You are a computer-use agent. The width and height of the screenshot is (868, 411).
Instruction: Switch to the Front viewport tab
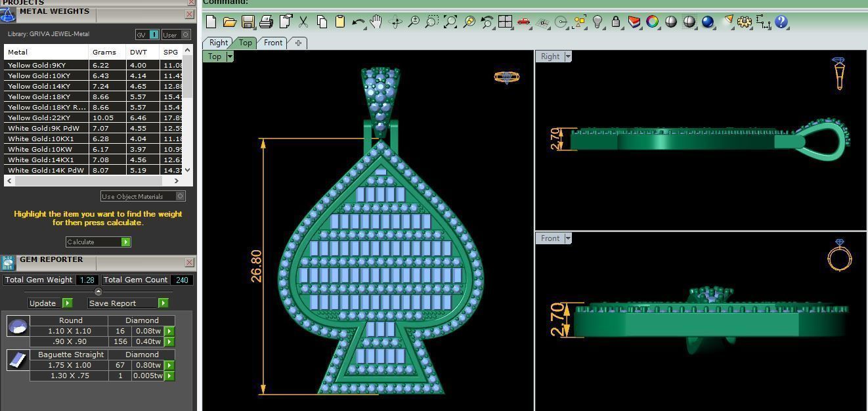pos(272,43)
